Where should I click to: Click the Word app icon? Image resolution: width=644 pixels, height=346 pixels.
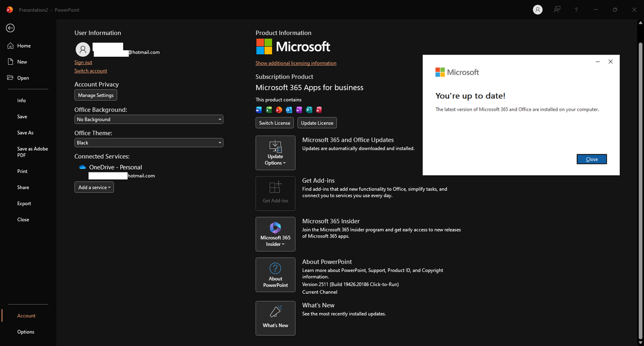tap(259, 110)
